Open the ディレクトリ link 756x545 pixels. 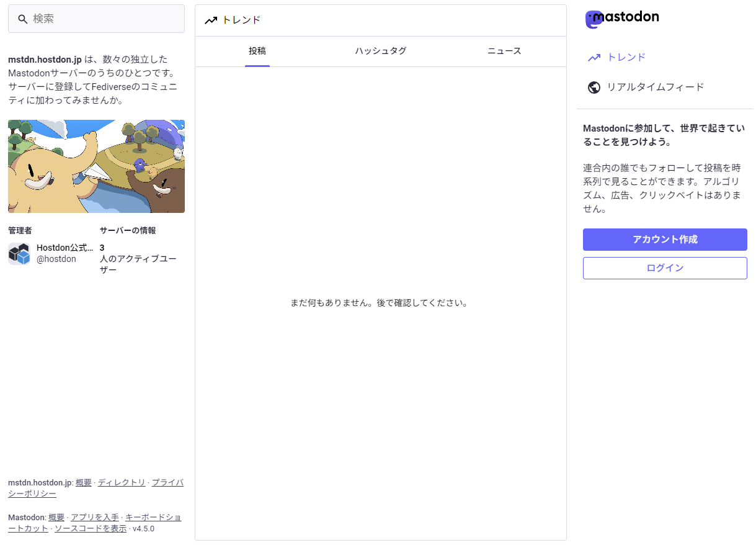[x=122, y=483]
